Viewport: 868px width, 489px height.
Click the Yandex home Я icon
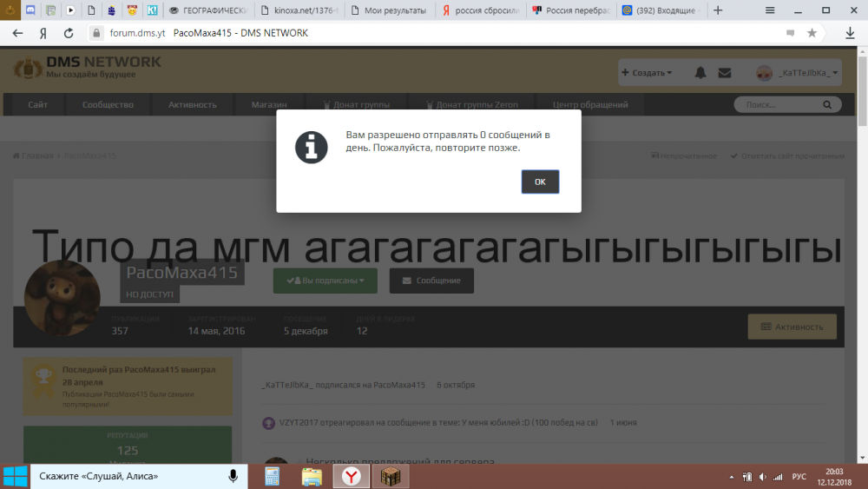43,33
